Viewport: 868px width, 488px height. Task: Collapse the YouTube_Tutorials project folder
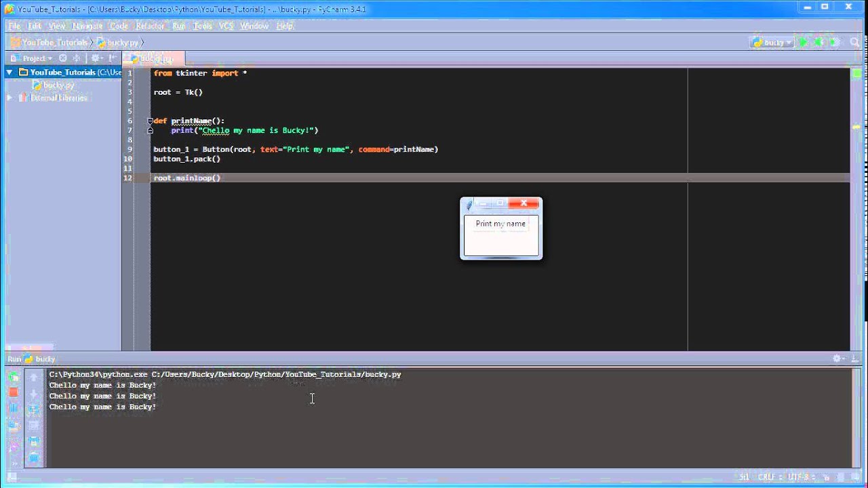(x=9, y=73)
